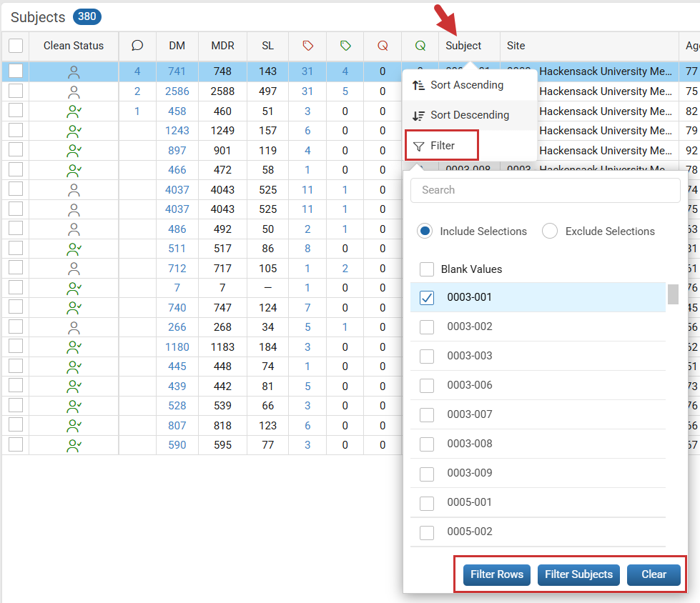This screenshot has height=603, width=700.
Task: Click green clean status icon in DM 458 row
Action: click(x=74, y=111)
